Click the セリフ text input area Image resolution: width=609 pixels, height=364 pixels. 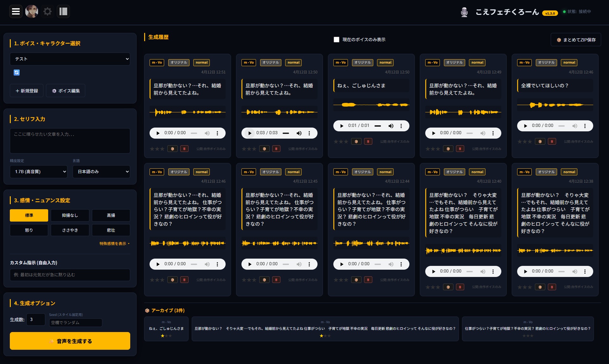70,141
